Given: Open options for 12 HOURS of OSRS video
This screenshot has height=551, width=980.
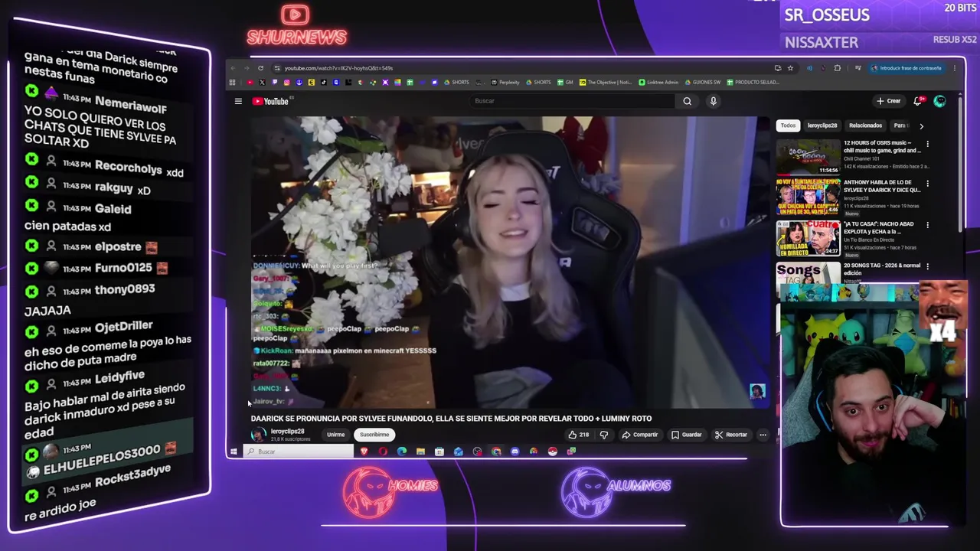Looking at the screenshot, I should pyautogui.click(x=927, y=144).
